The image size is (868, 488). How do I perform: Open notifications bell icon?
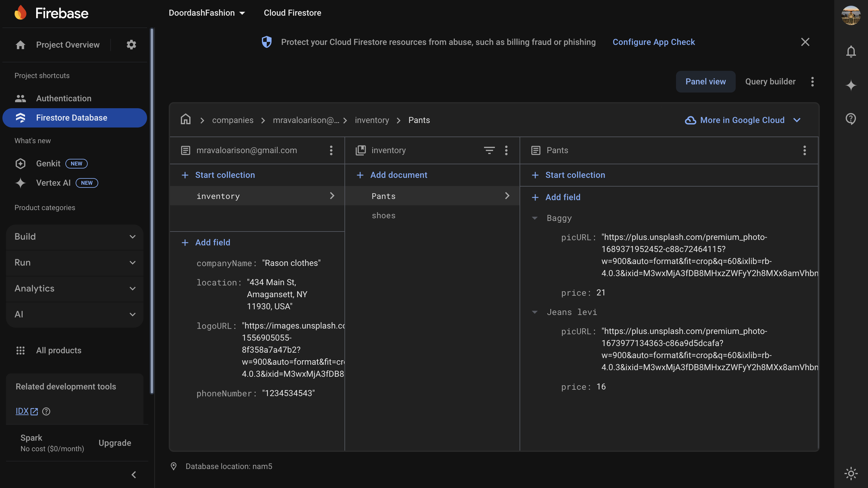click(x=851, y=52)
